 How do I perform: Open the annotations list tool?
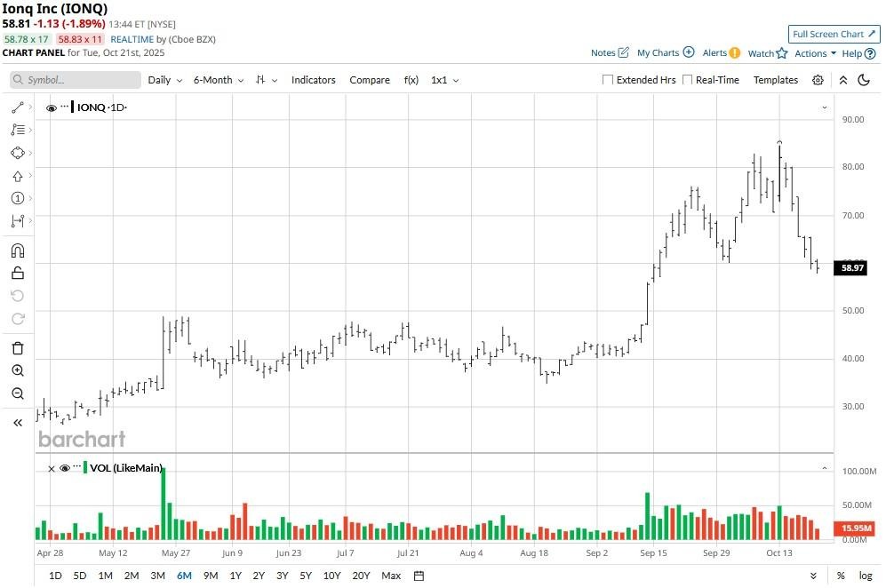pyautogui.click(x=18, y=131)
